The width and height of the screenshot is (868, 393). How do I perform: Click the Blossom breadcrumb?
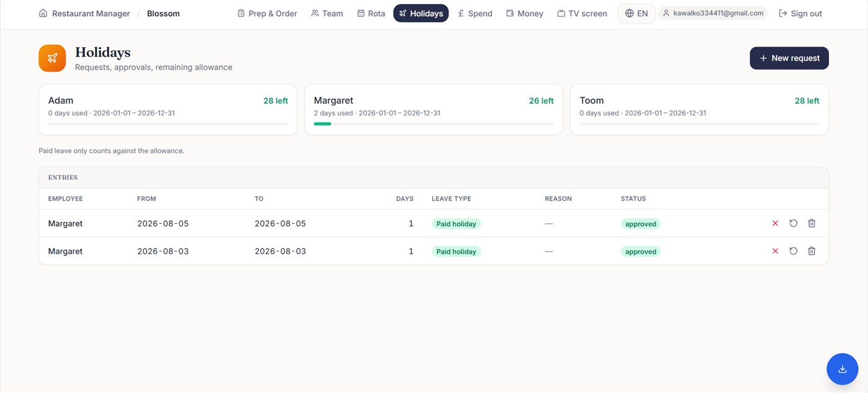tap(163, 13)
